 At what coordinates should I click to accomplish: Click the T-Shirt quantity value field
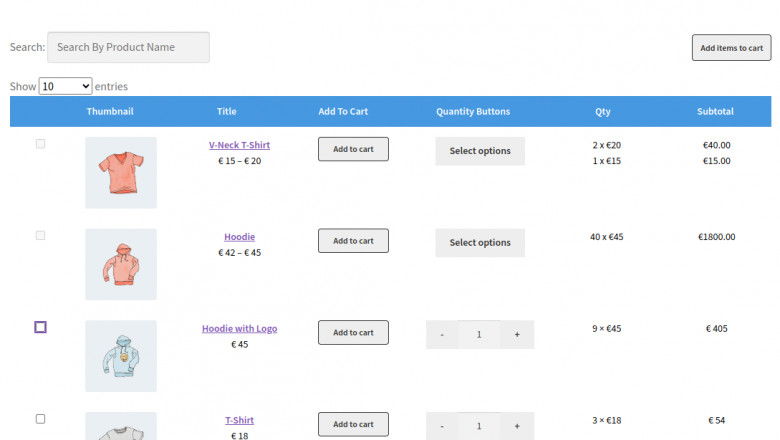(479, 426)
